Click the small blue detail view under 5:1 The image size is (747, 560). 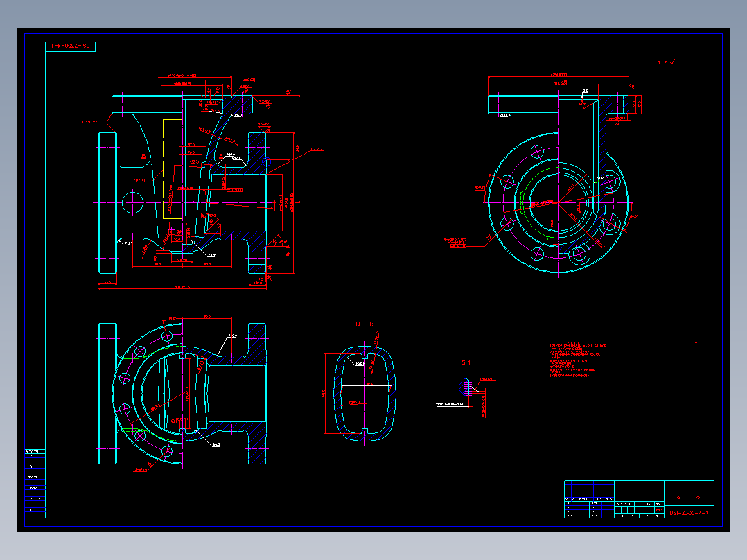pyautogui.click(x=466, y=387)
